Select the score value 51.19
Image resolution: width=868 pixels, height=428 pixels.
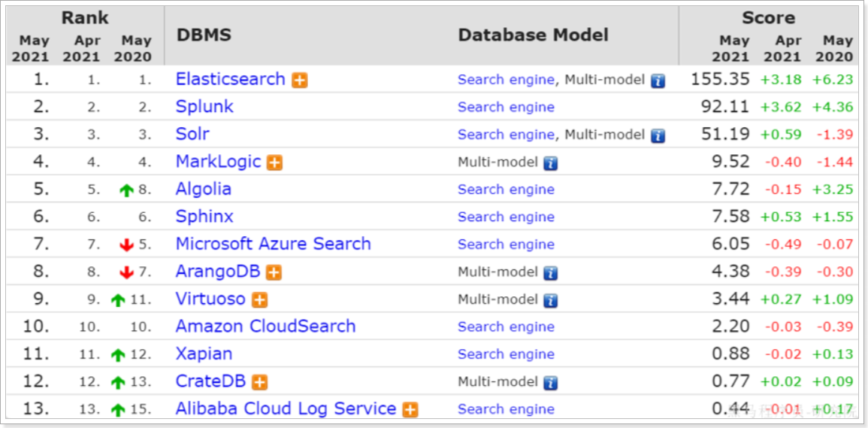[x=724, y=134]
